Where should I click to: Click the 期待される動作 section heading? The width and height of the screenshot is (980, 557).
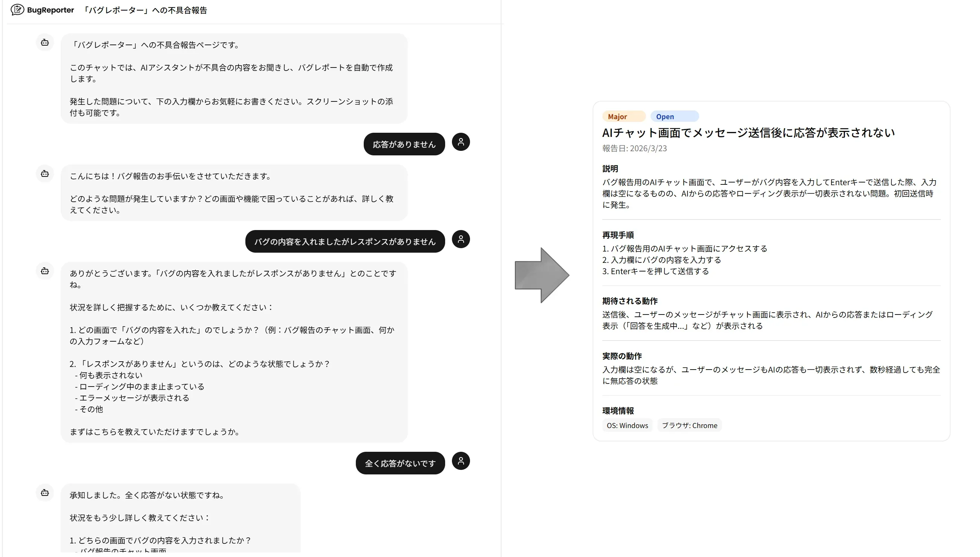(x=630, y=301)
